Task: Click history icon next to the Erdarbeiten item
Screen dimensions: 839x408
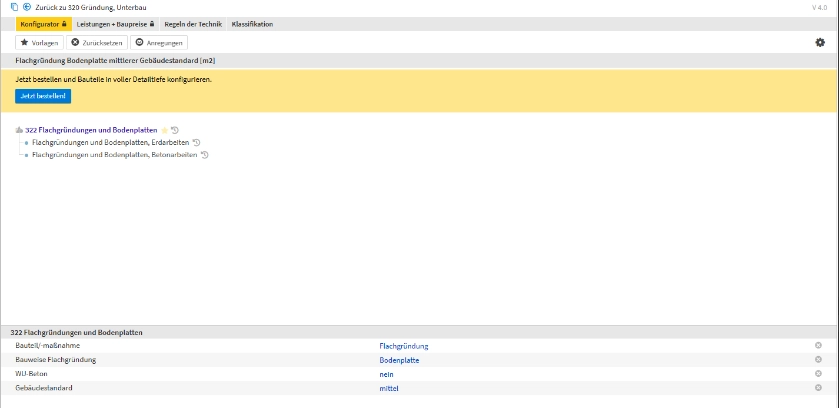Action: (x=196, y=143)
